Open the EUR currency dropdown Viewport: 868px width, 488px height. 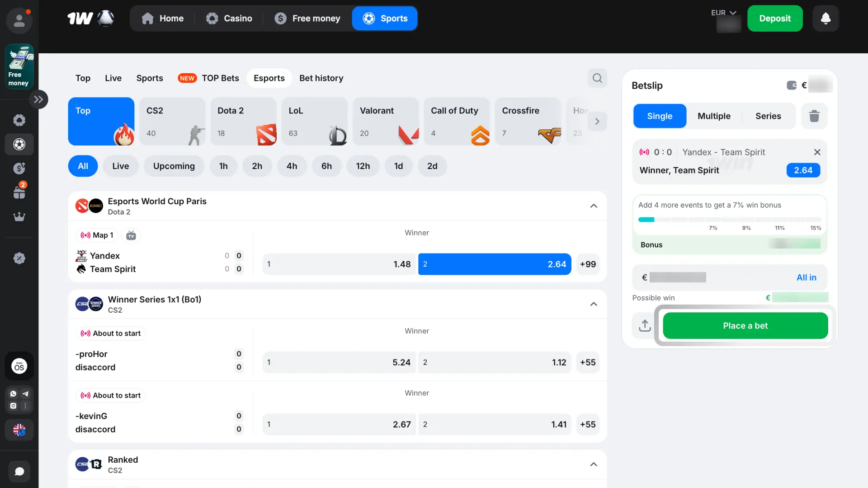click(x=723, y=13)
